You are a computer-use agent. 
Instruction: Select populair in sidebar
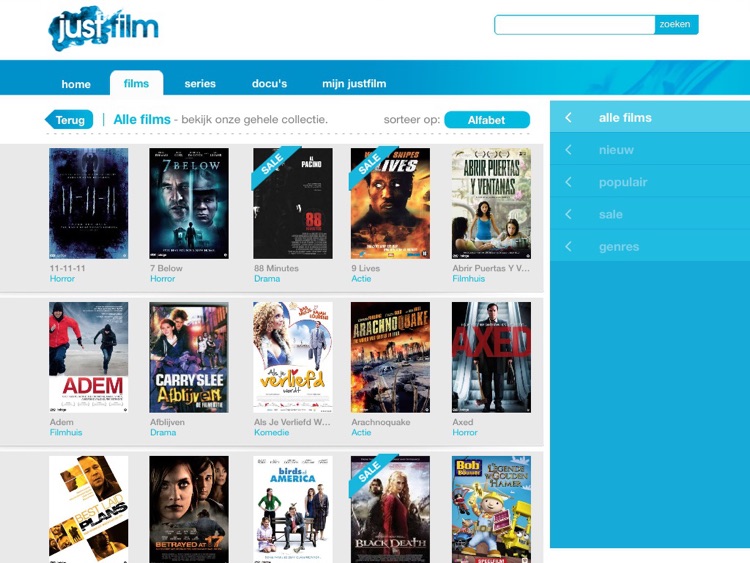[x=650, y=182]
